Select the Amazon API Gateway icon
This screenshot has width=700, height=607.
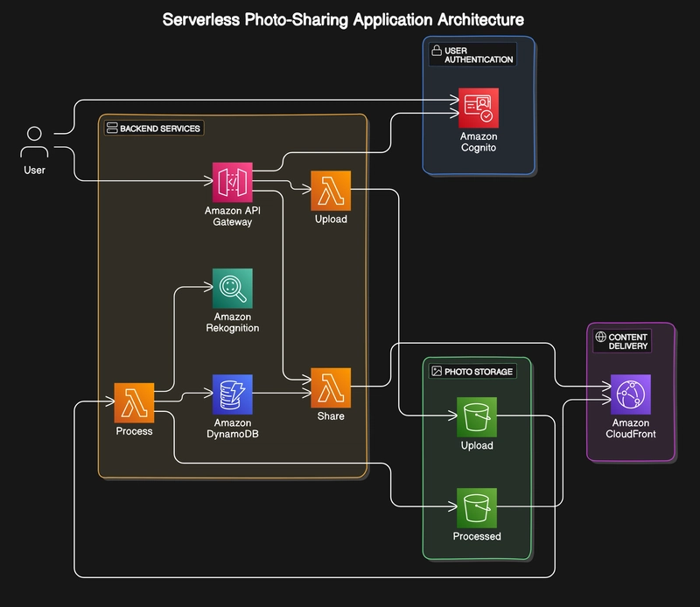tap(232, 182)
